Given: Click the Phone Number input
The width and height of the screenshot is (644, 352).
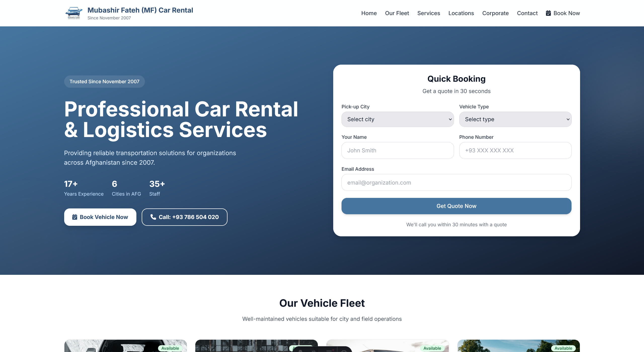Looking at the screenshot, I should coord(515,150).
